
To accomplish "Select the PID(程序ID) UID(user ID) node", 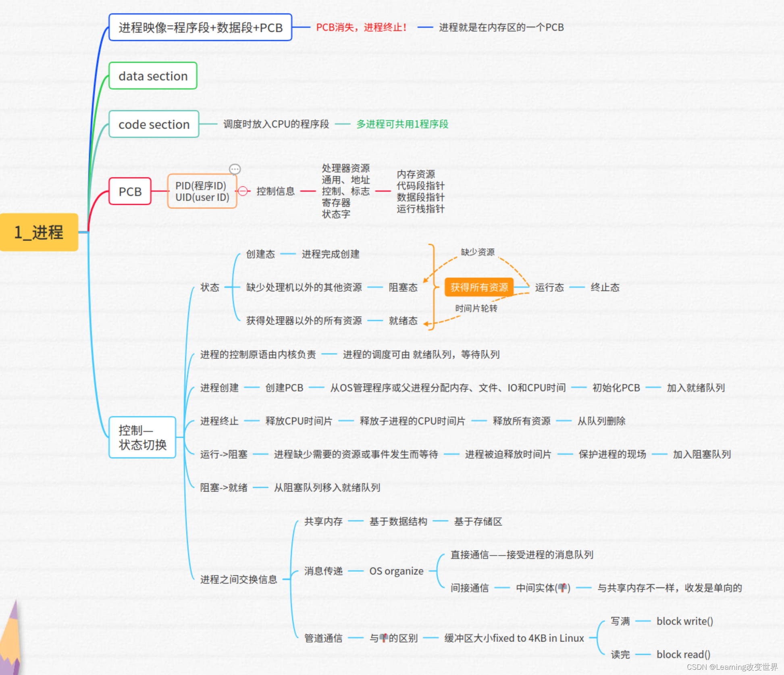I will [202, 191].
